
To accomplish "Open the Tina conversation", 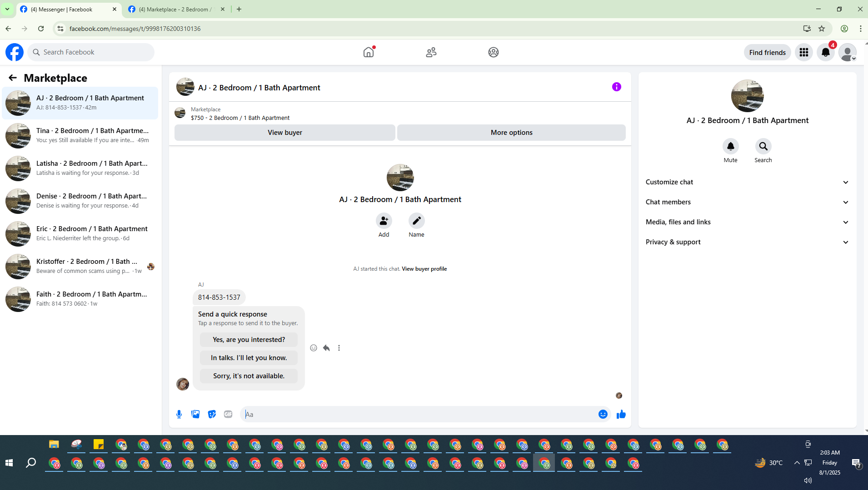I will pos(80,136).
